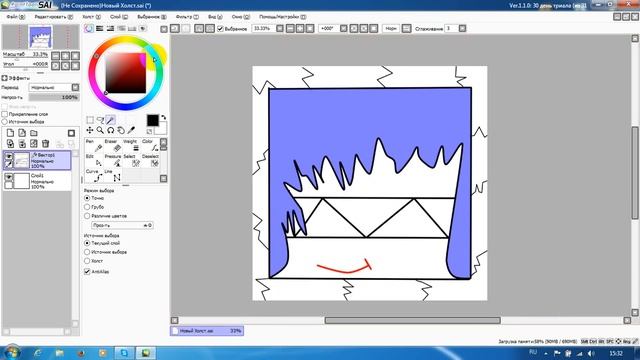Choose the Edit control points tool

[94, 160]
